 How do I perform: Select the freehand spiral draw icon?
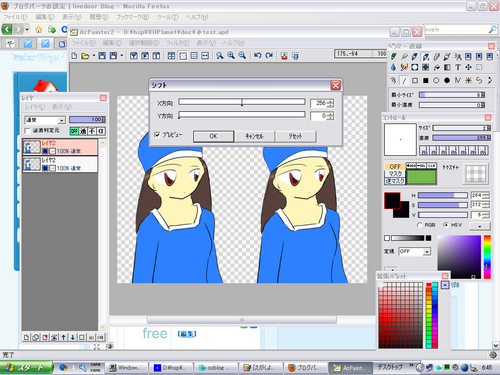click(393, 80)
